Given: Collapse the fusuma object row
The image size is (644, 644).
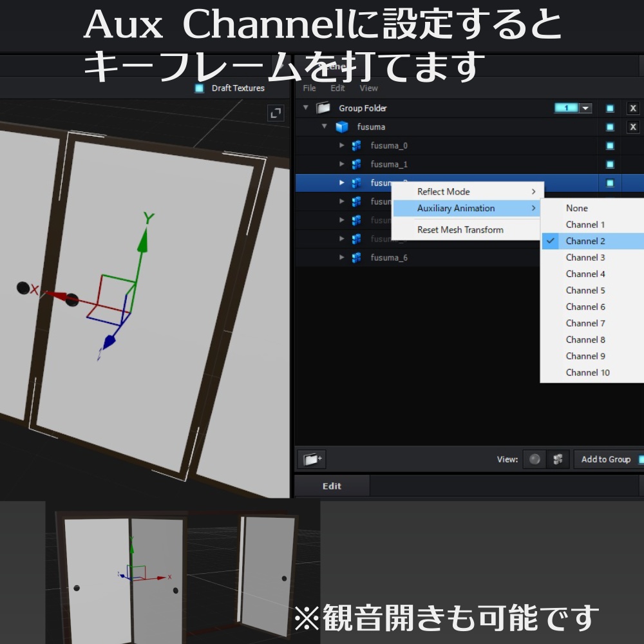Looking at the screenshot, I should tap(325, 126).
